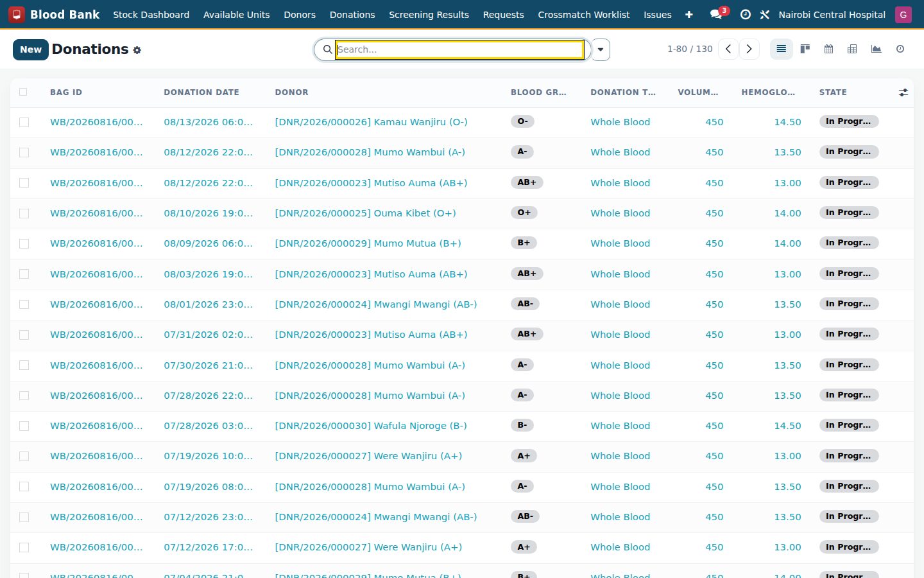Open donor [DNR/2026/000029] Mumo Mutua (B+) dated 08/09/2026
This screenshot has width=924, height=578.
pos(368,243)
